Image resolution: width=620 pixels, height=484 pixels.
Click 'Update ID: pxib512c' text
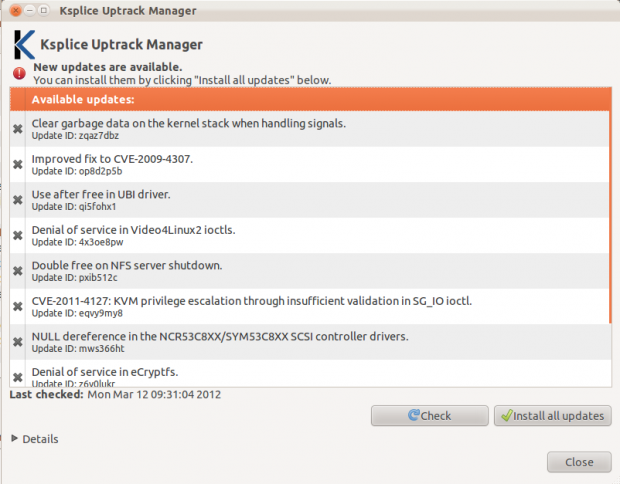[74, 278]
